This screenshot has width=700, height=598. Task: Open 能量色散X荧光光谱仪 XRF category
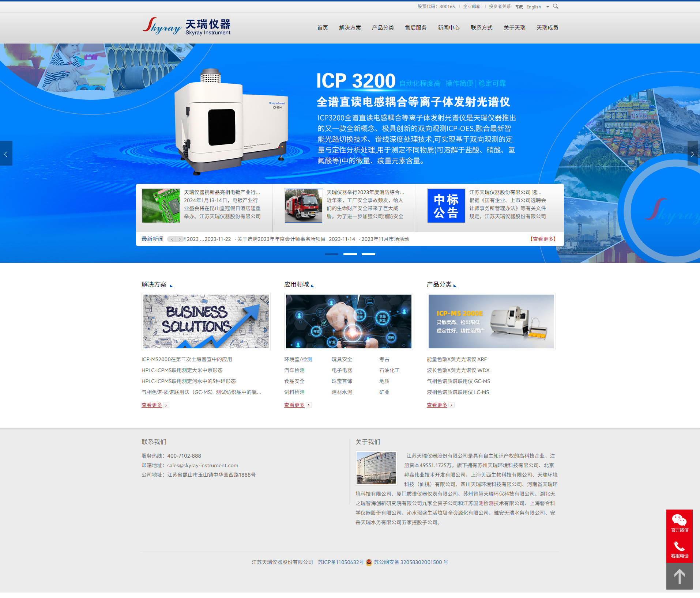click(x=457, y=360)
